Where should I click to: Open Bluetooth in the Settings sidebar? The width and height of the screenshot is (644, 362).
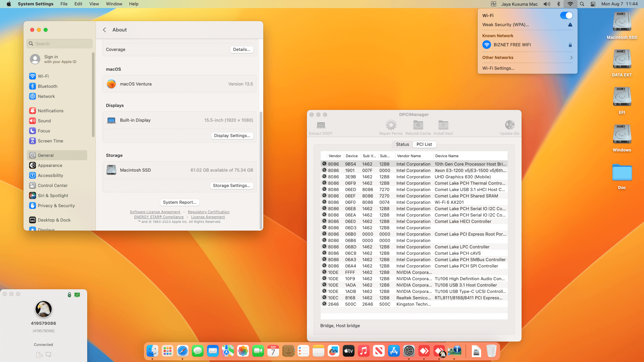click(x=47, y=86)
